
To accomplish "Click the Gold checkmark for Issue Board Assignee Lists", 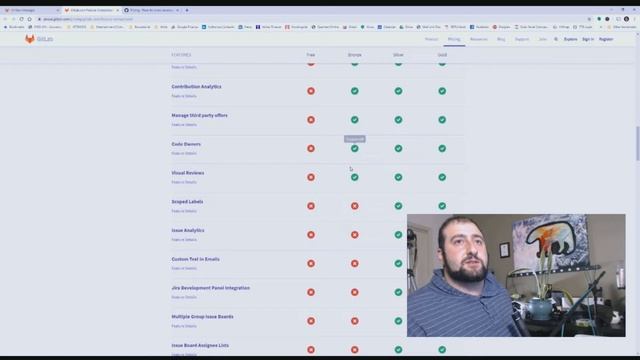I will pyautogui.click(x=442, y=350).
